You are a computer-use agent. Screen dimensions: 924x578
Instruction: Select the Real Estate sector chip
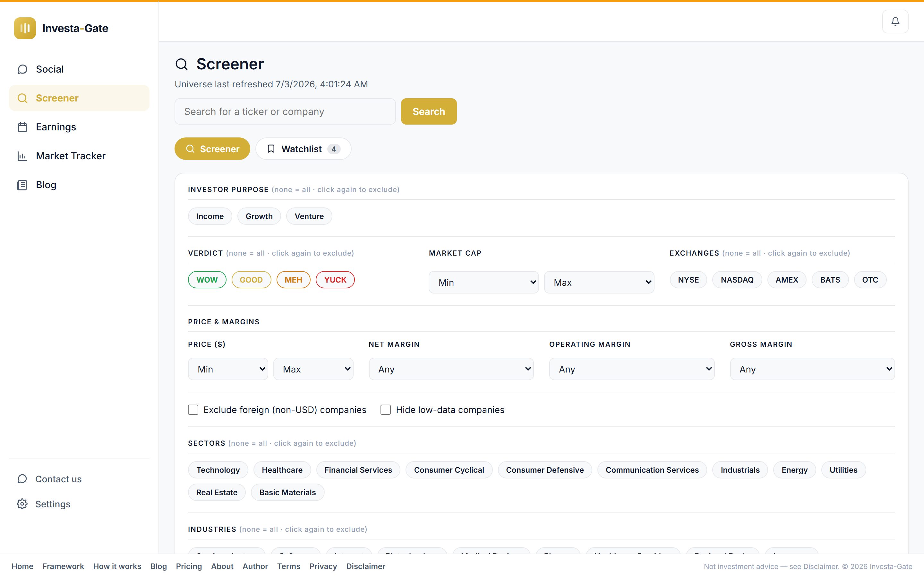pyautogui.click(x=217, y=492)
